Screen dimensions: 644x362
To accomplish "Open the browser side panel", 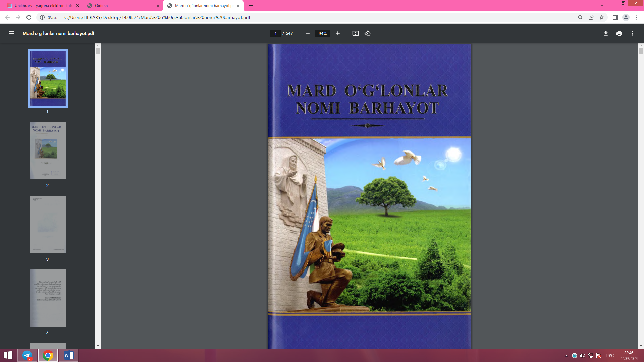I will tap(615, 17).
